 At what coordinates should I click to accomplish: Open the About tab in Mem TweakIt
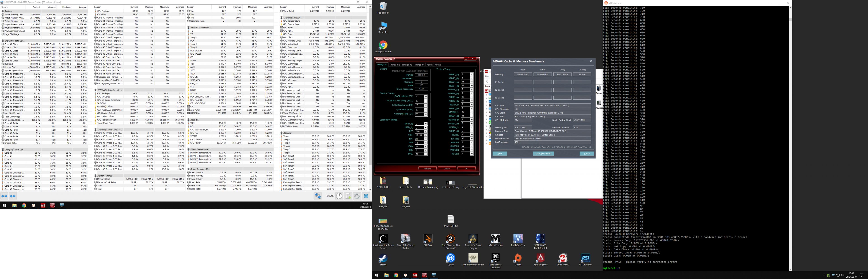point(429,65)
